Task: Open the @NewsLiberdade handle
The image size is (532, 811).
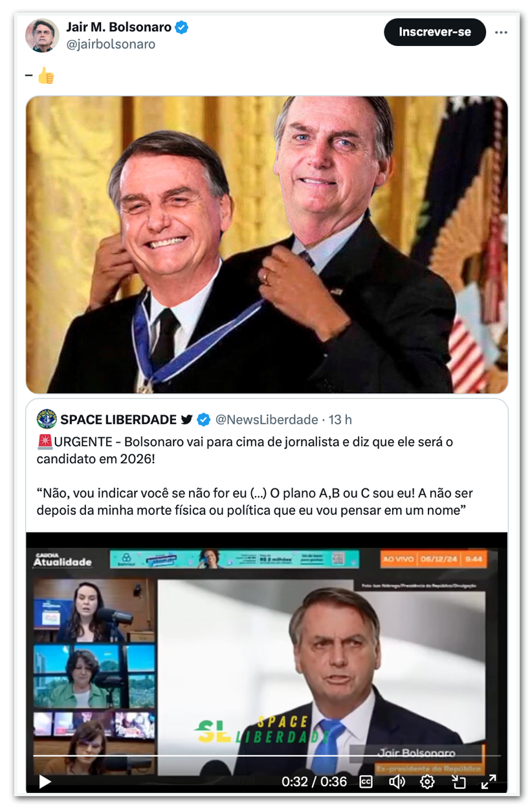Action: [267, 420]
